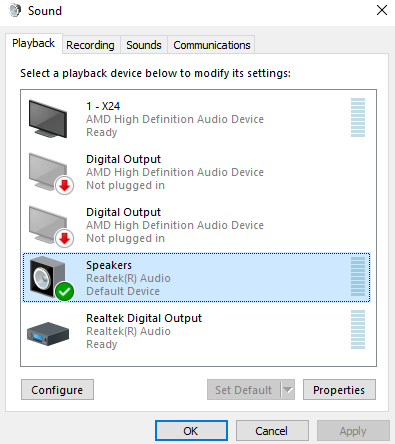
Task: Click the Speakers volume level meter
Action: pyautogui.click(x=358, y=277)
